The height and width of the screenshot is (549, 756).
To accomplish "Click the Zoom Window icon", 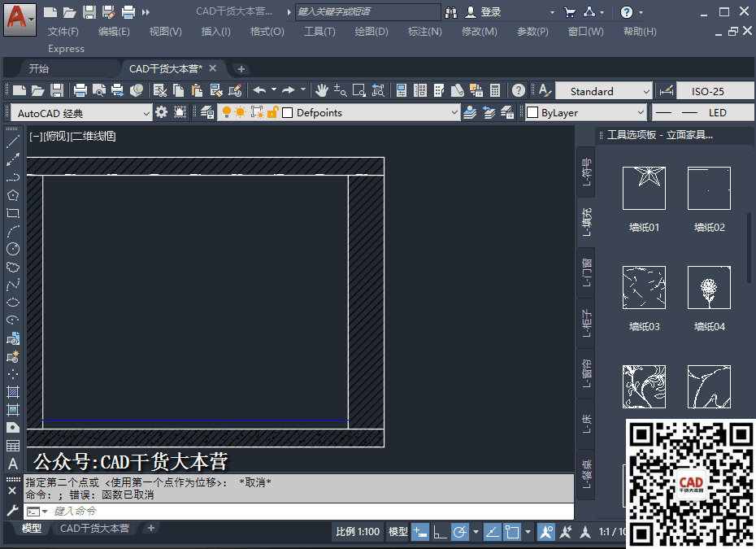I will (359, 90).
